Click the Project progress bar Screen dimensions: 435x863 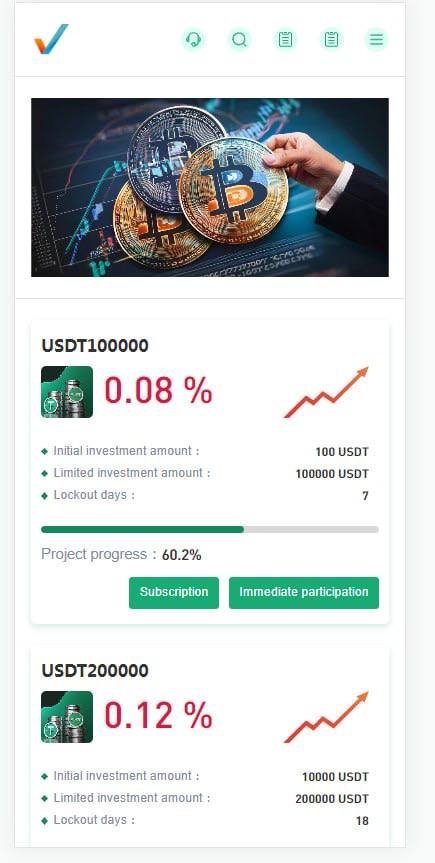click(210, 529)
